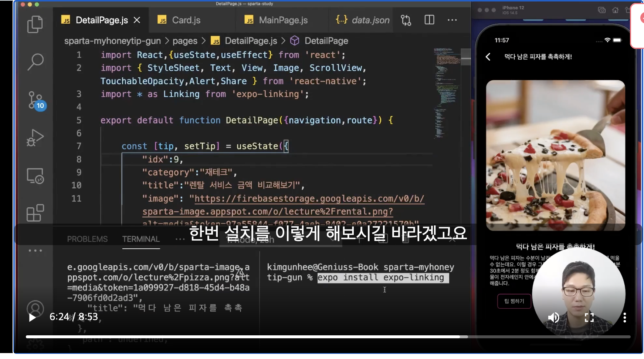Tap the 팁 찜하기 button
Screen dimensions: 644x359
click(x=514, y=301)
